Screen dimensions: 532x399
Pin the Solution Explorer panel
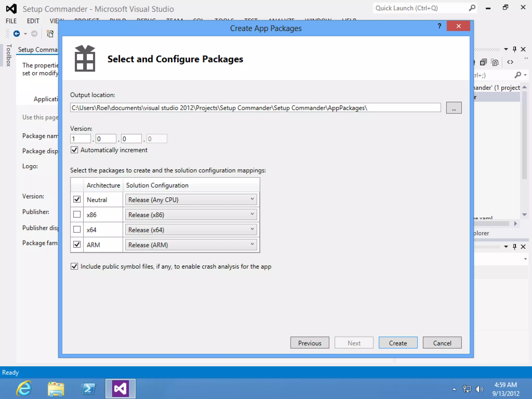tap(514, 49)
